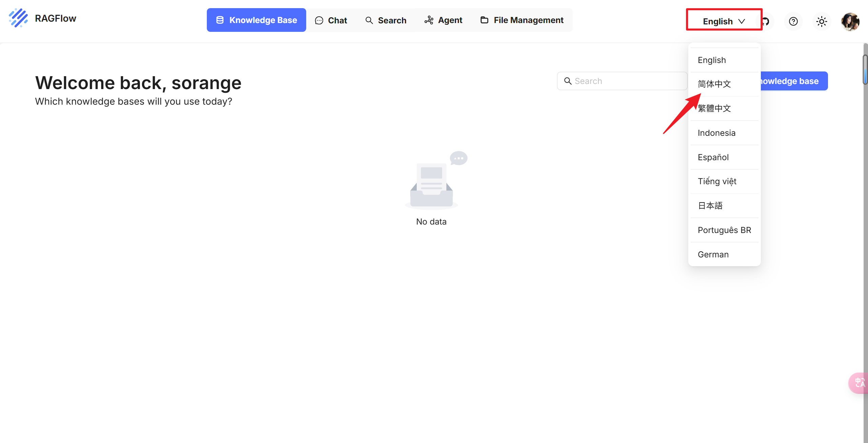Click the magnifier icon in search box

568,81
